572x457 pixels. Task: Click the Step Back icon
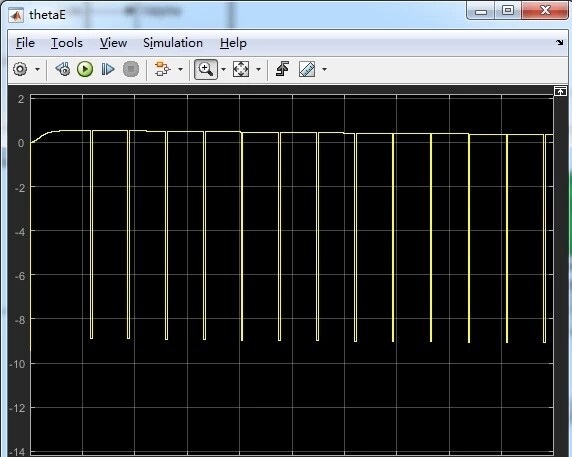[x=63, y=69]
